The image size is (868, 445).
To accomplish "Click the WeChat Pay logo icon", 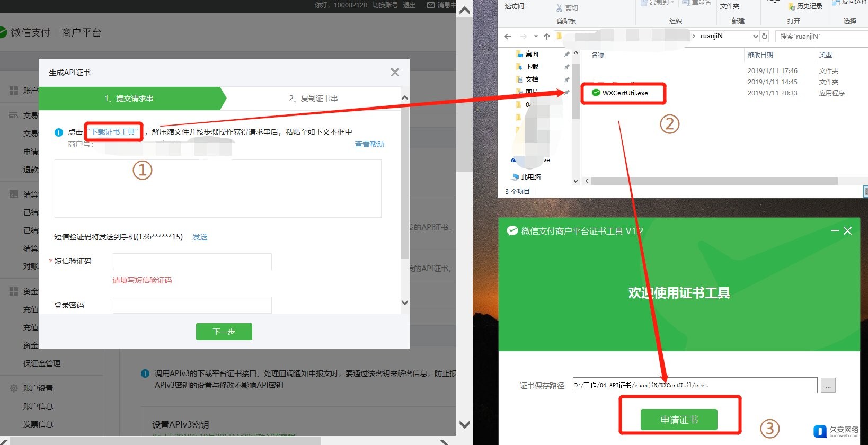I will pos(3,32).
